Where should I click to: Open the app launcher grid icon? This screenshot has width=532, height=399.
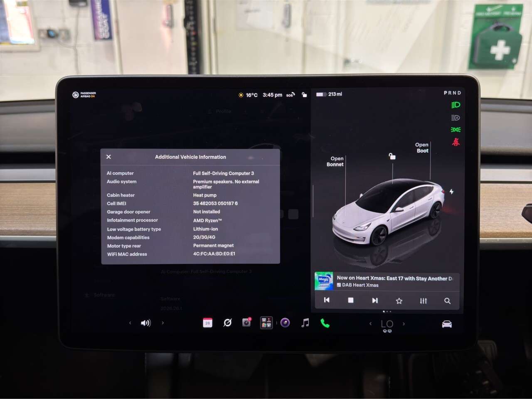266,323
